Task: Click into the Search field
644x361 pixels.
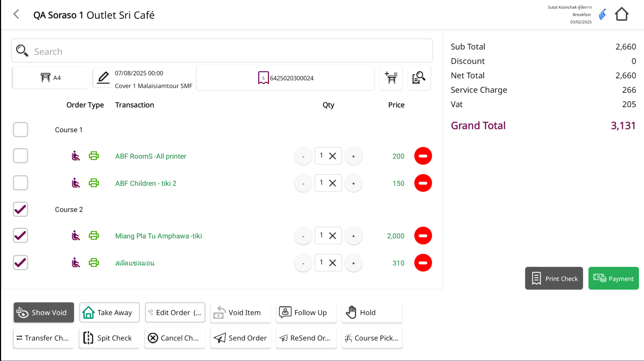Action: (222, 51)
